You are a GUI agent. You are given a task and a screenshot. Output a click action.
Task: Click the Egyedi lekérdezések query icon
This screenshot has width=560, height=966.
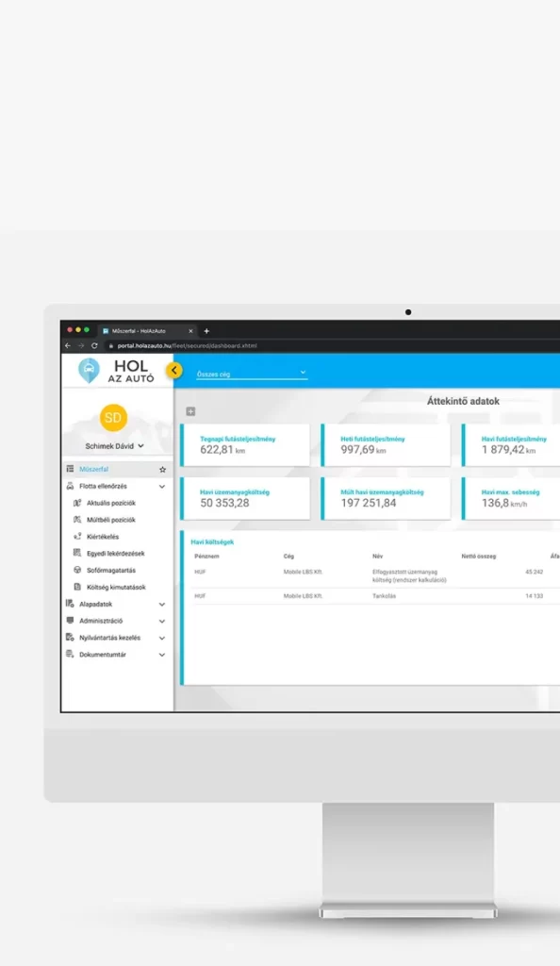(77, 553)
